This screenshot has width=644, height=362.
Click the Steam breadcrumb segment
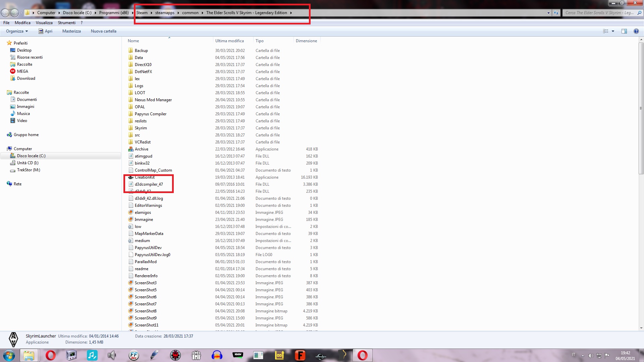pos(142,13)
